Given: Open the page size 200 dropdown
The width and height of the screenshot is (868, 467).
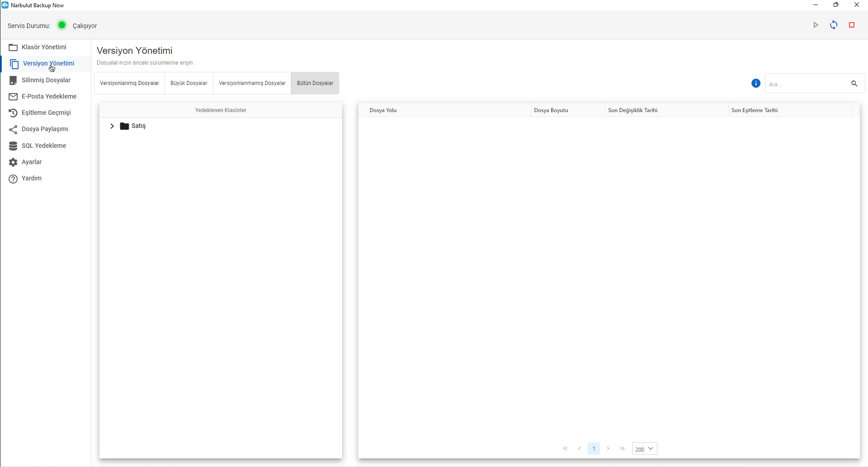Looking at the screenshot, I should [644, 448].
